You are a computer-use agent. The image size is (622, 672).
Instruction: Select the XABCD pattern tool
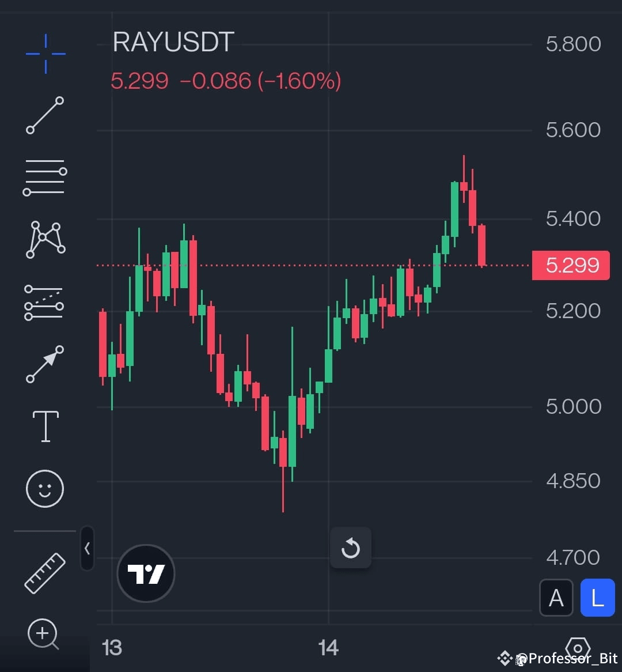click(44, 239)
